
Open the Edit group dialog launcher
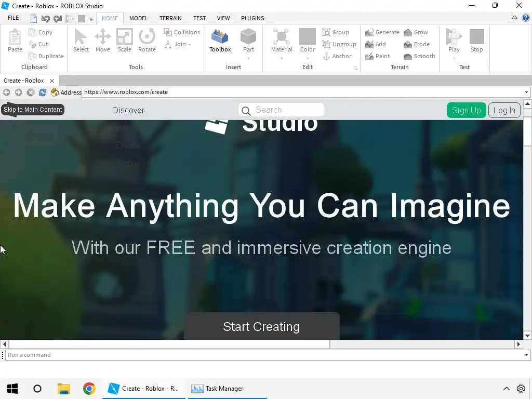tap(355, 68)
